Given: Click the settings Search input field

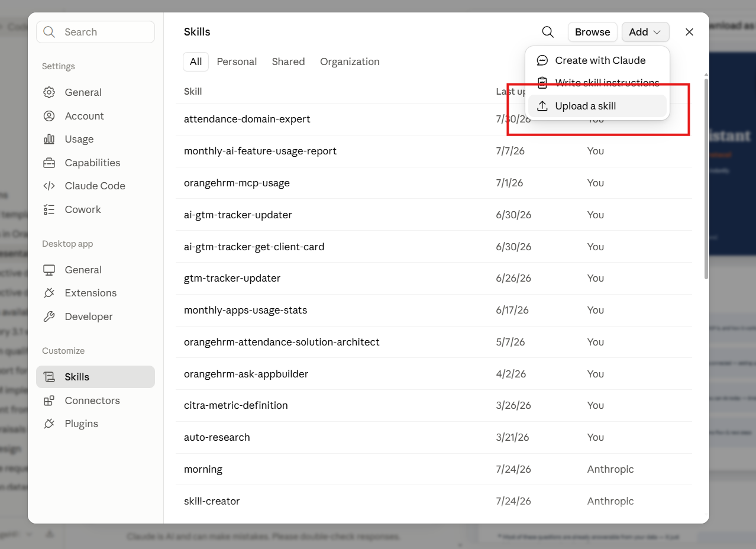Looking at the screenshot, I should [x=95, y=32].
